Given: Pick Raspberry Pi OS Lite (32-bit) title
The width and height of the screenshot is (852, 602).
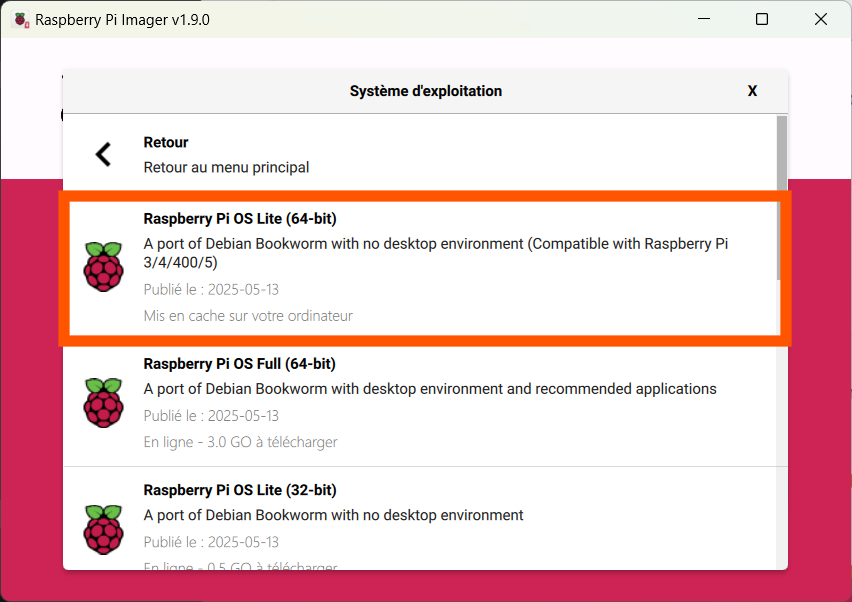Looking at the screenshot, I should point(240,490).
